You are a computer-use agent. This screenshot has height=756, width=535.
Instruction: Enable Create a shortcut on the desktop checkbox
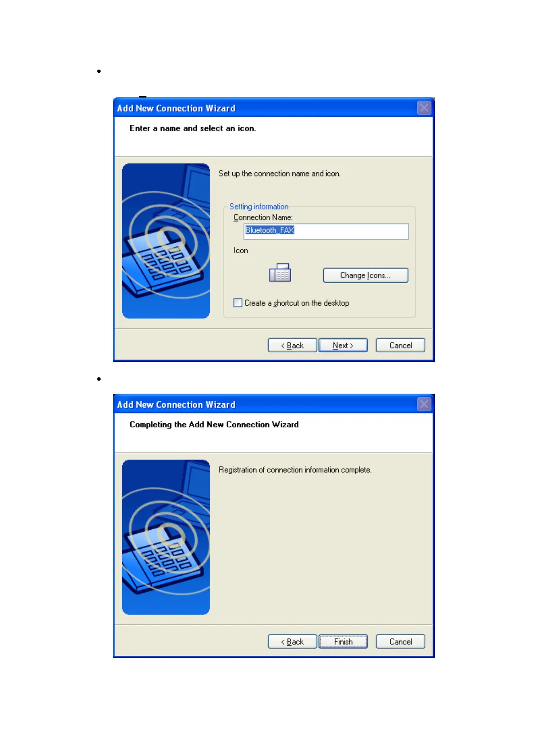point(238,303)
